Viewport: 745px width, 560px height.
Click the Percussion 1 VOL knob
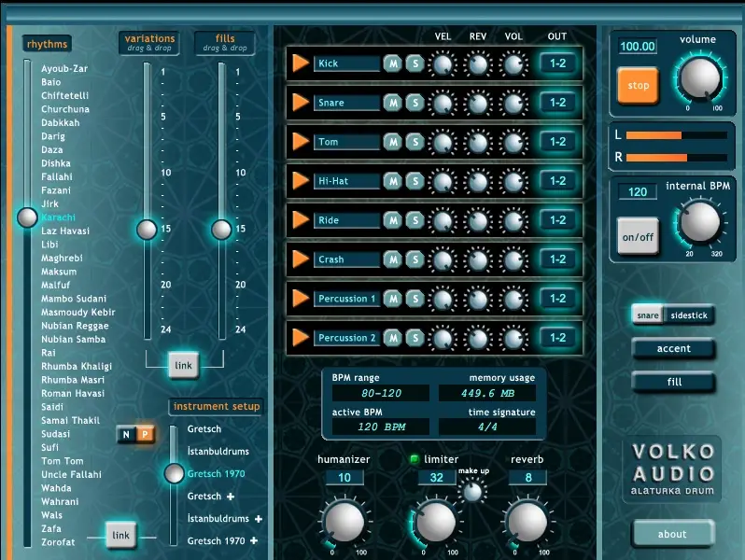pos(513,300)
